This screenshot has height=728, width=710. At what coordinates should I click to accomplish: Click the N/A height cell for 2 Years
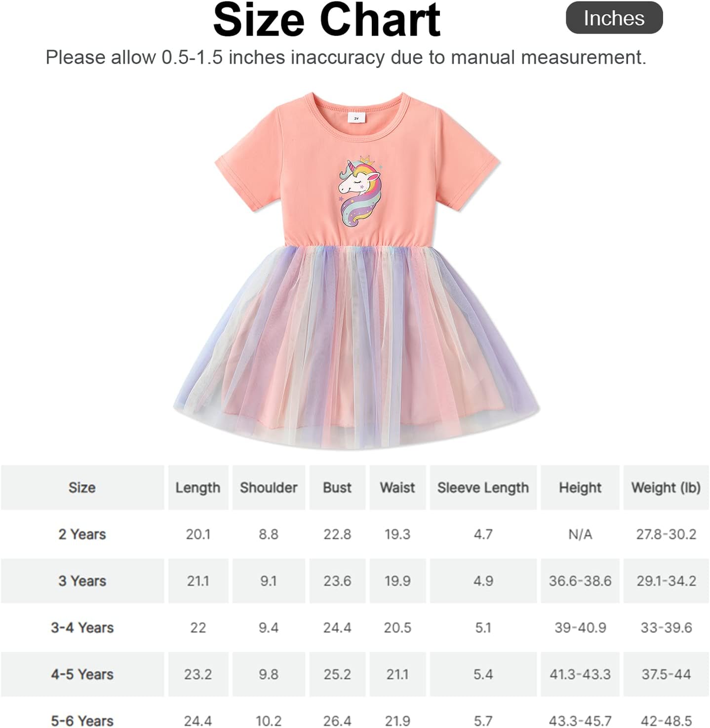(x=580, y=534)
